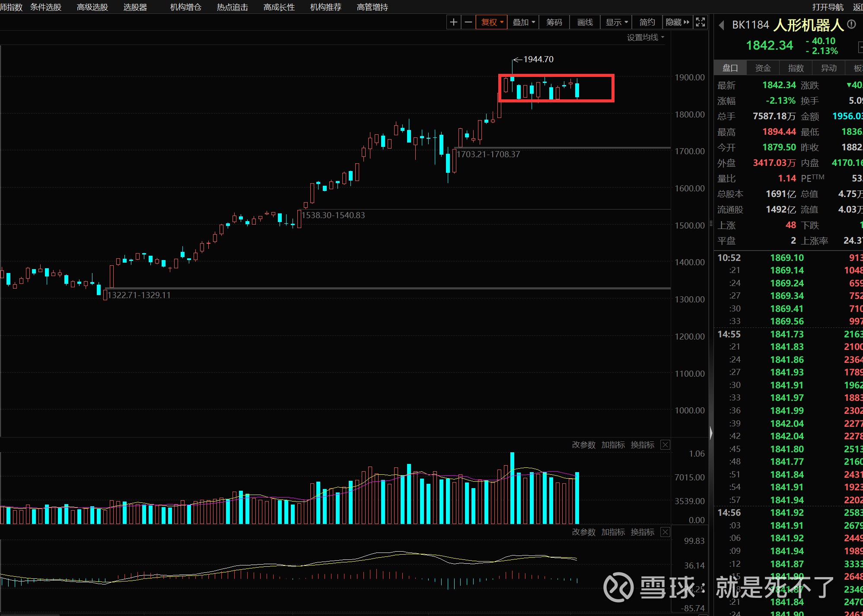Image resolution: width=863 pixels, height=616 pixels.
Task: Toggle the 筹码 chip distribution display
Action: (x=554, y=22)
